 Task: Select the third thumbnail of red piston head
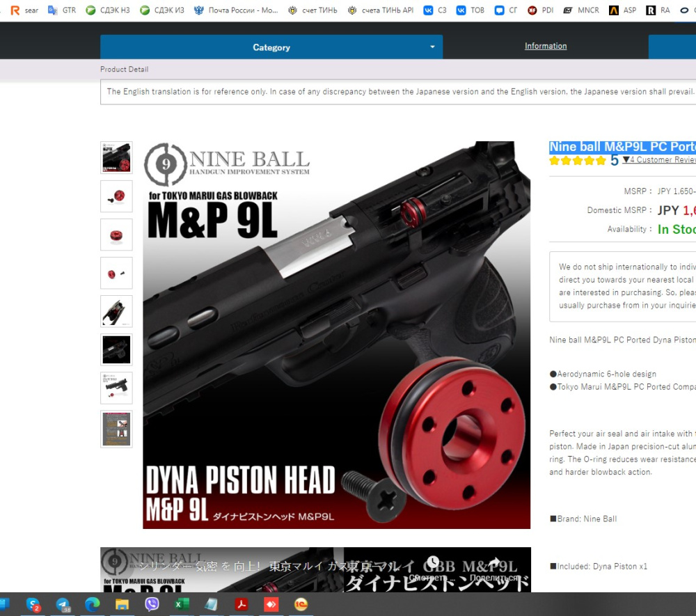(x=116, y=235)
